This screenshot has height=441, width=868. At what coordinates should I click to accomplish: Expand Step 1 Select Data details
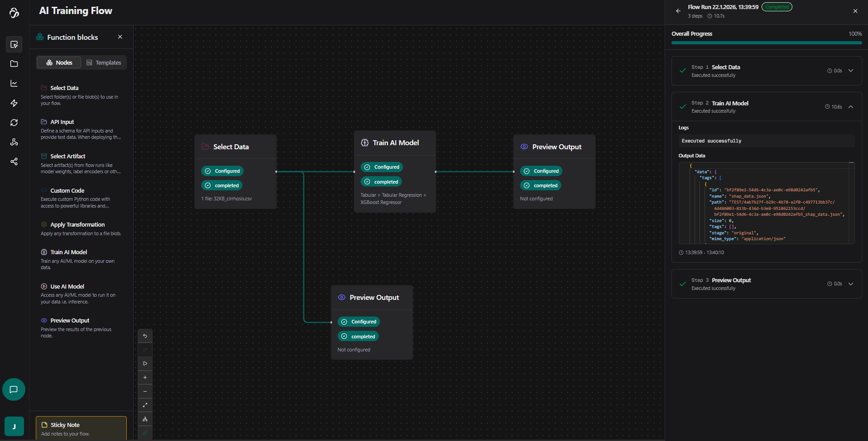tap(851, 71)
